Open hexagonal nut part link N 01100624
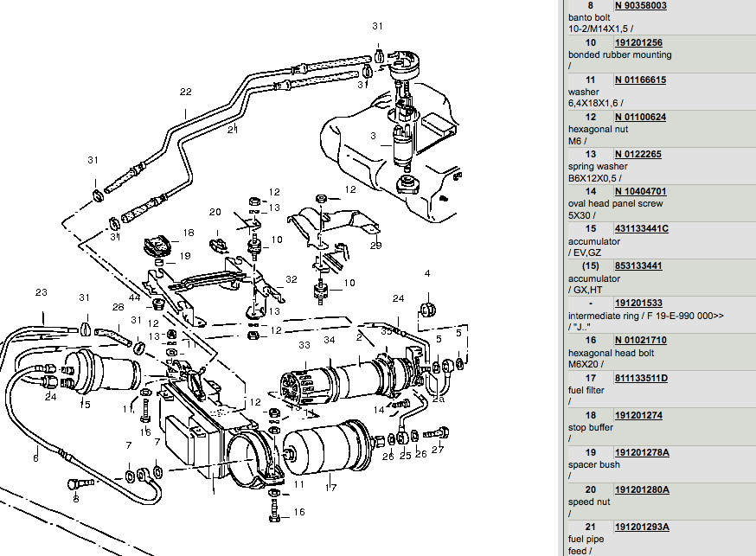 point(640,117)
